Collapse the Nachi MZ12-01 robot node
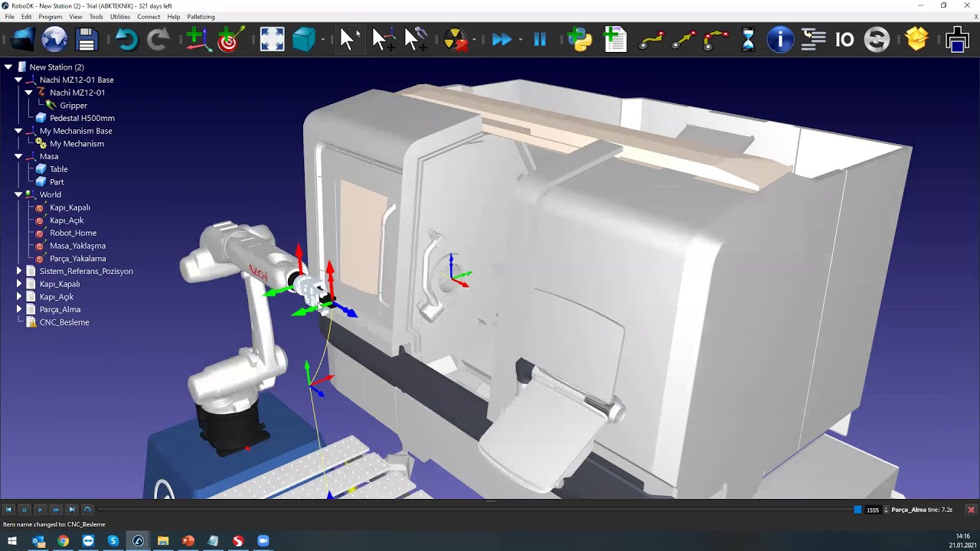Image resolution: width=980 pixels, height=551 pixels. (x=28, y=93)
